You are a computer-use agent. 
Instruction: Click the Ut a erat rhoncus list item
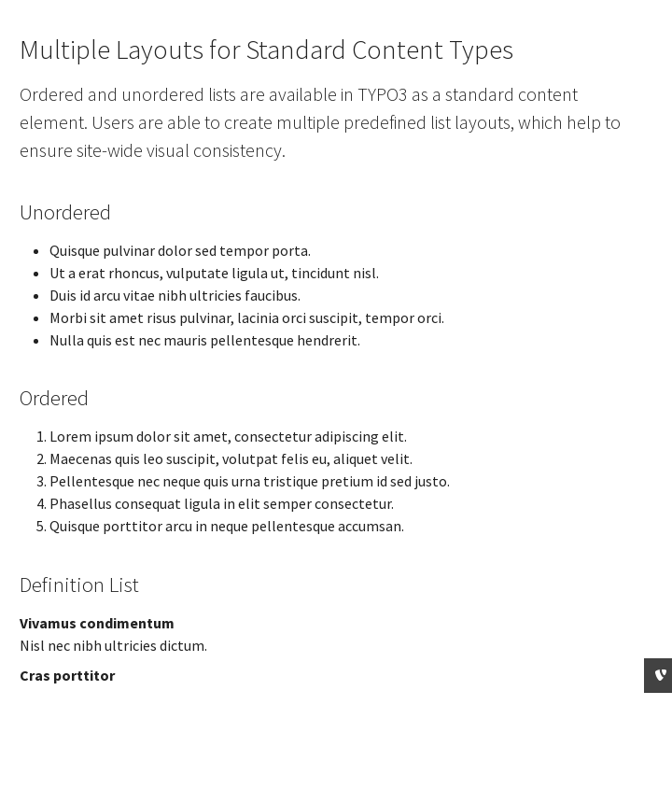(x=214, y=273)
